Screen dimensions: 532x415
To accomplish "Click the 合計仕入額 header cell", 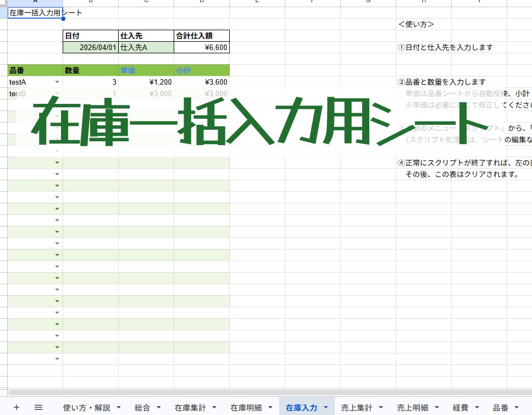I will point(202,36).
